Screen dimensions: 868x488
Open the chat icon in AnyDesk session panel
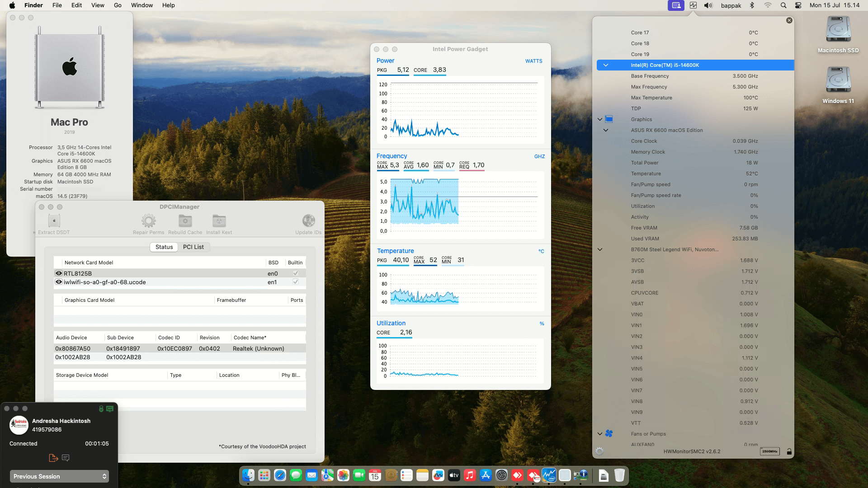[x=66, y=458]
